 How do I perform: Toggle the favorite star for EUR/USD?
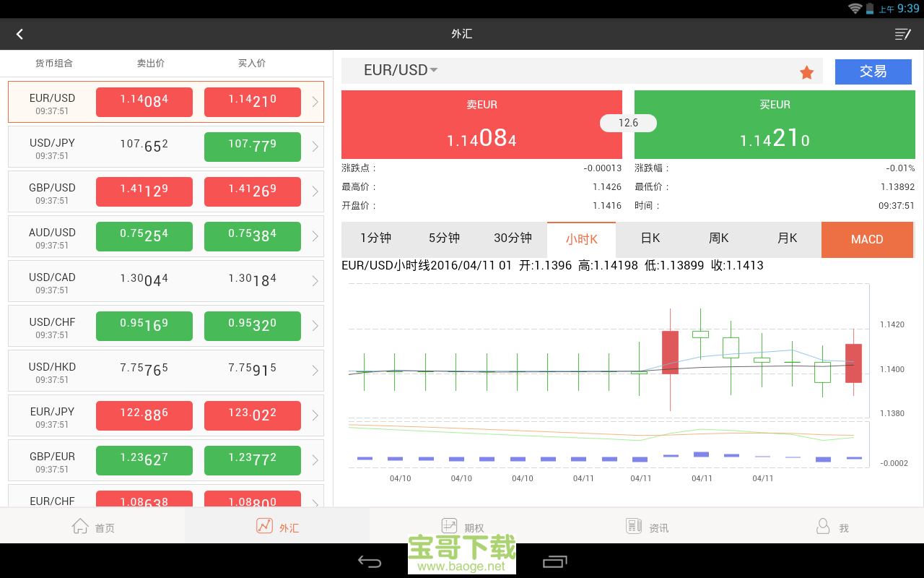coord(806,72)
